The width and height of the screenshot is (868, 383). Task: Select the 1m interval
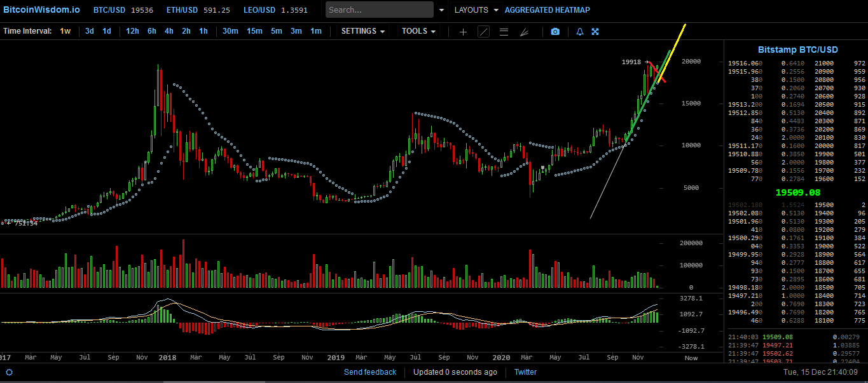tap(316, 31)
